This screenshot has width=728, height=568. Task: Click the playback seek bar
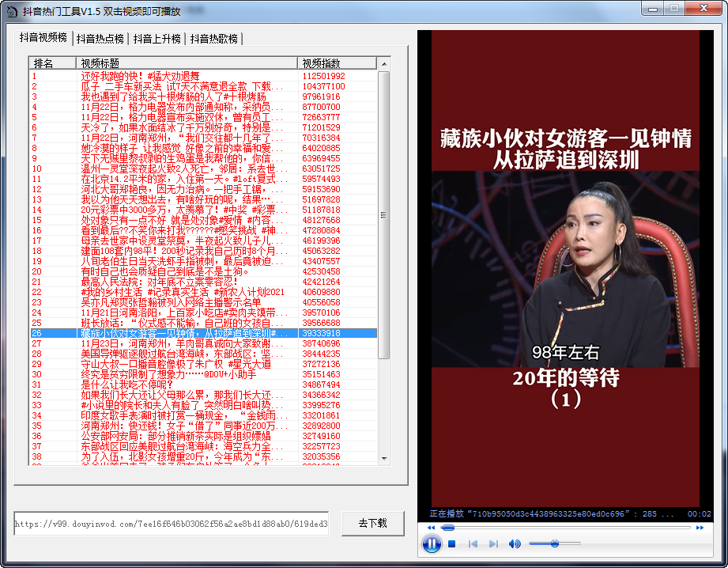565,528
